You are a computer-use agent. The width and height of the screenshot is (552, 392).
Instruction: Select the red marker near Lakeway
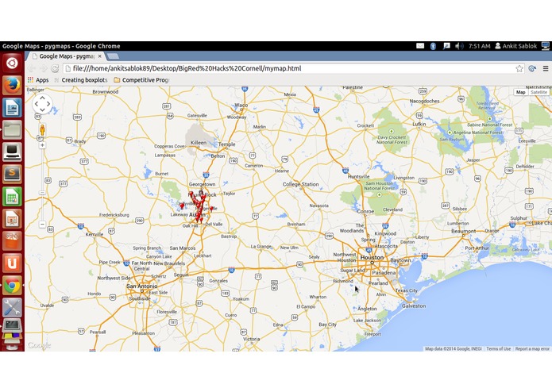tap(182, 206)
